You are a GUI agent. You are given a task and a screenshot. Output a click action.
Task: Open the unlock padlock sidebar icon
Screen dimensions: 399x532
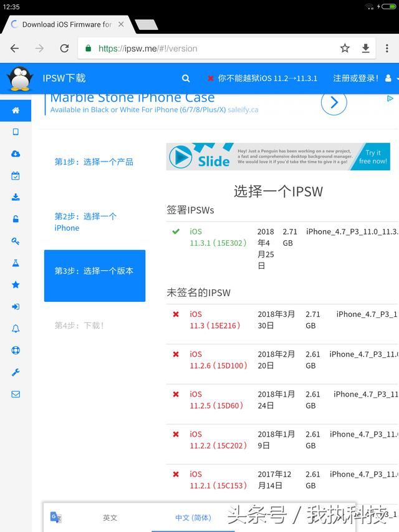pos(16,219)
